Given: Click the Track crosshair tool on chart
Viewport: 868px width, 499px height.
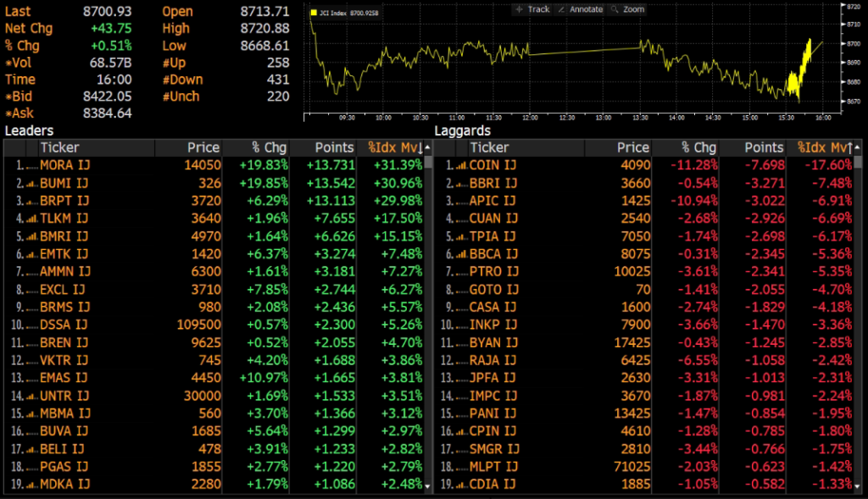Looking at the screenshot, I should [531, 9].
